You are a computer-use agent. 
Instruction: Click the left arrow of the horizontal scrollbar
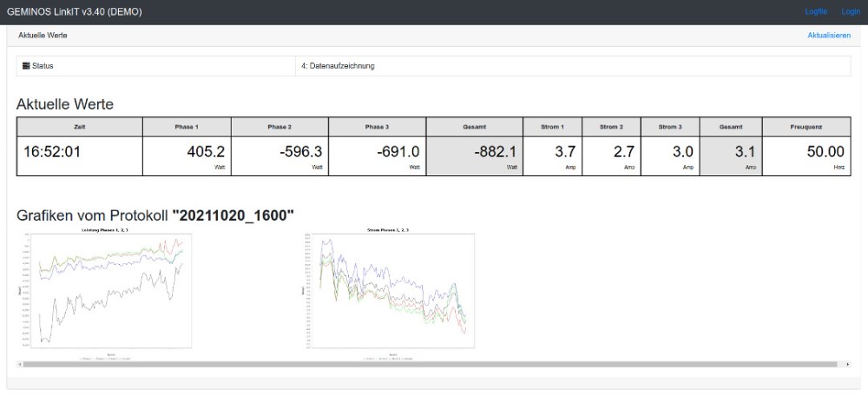pyautogui.click(x=20, y=364)
